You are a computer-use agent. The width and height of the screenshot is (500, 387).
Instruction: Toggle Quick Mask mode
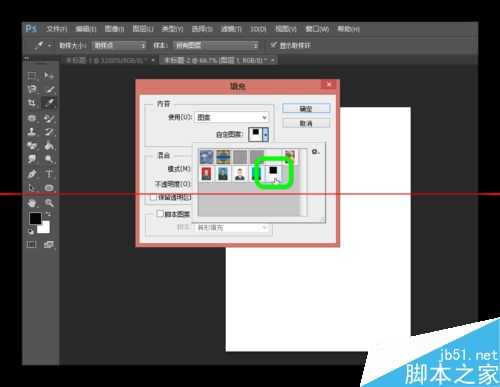point(32,245)
